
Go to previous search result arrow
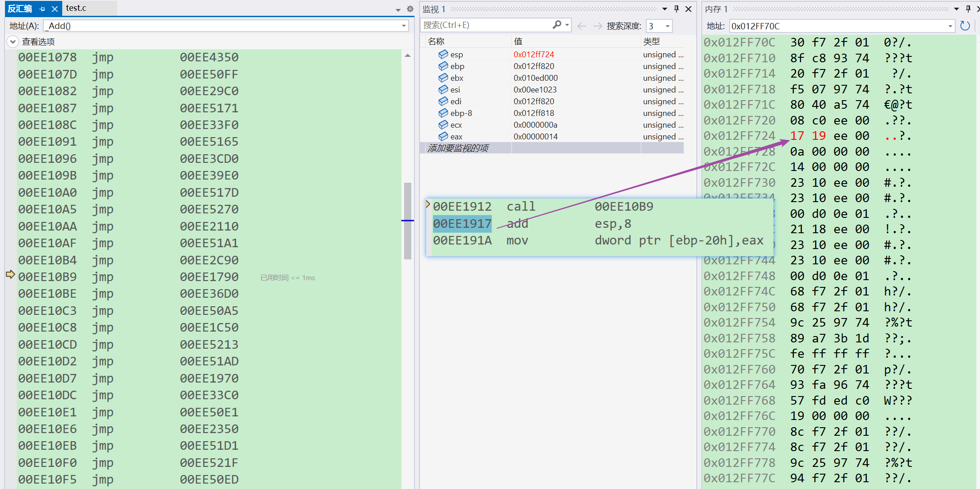point(582,26)
